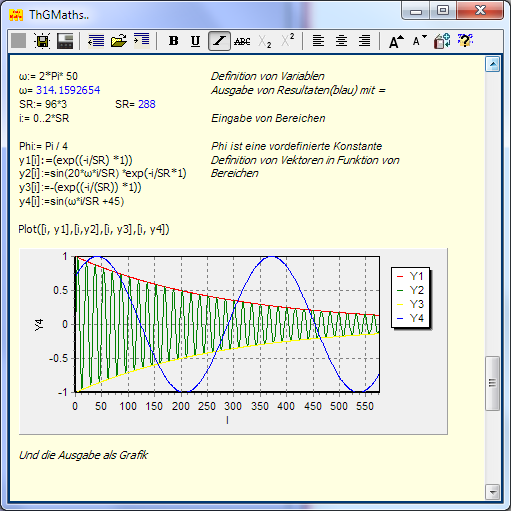
Task: Click the dark disk save-as icon
Action: [x=65, y=41]
